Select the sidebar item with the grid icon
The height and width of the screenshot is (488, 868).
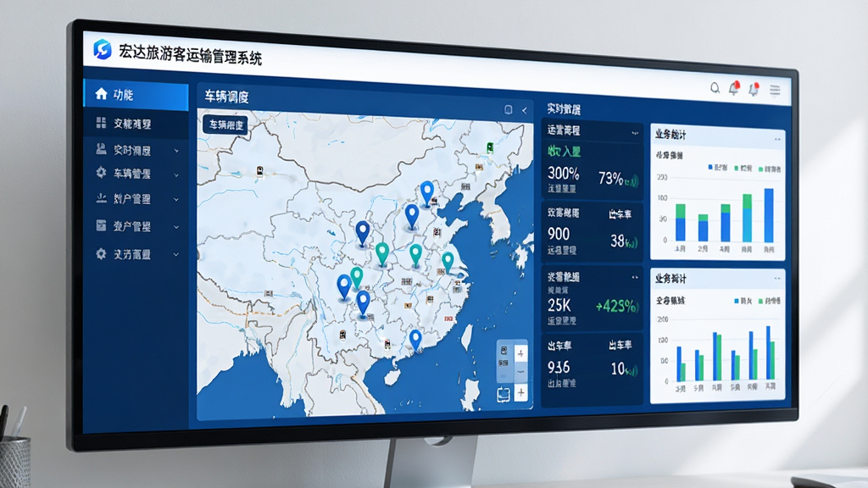(136, 124)
